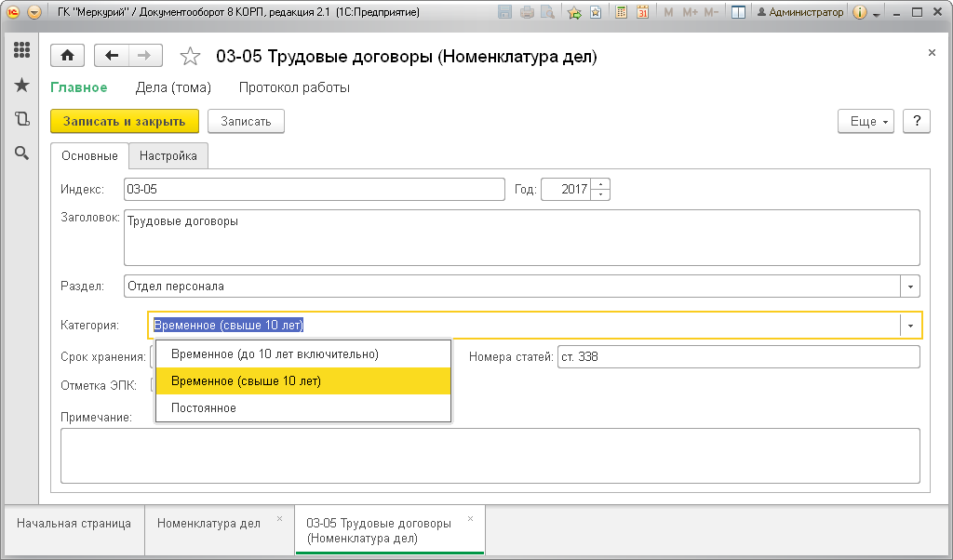Viewport: 953px width, 560px height.
Task: Click the Записать и закрыть button
Action: [x=125, y=122]
